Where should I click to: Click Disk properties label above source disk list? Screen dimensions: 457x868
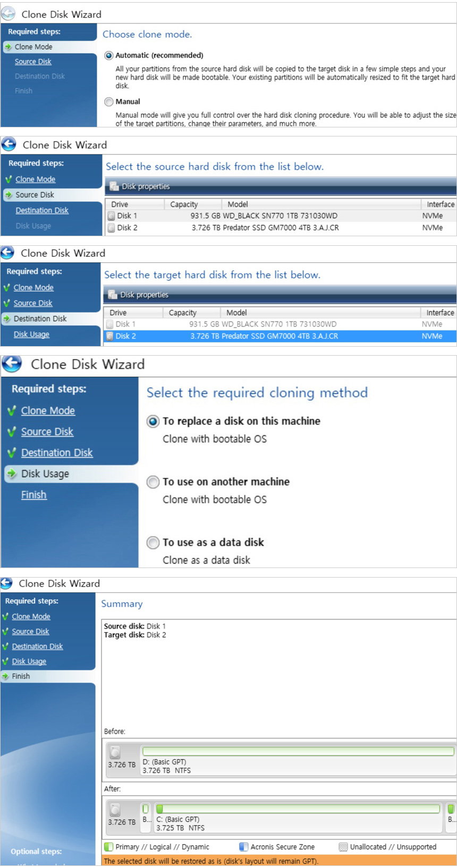pyautogui.click(x=146, y=186)
